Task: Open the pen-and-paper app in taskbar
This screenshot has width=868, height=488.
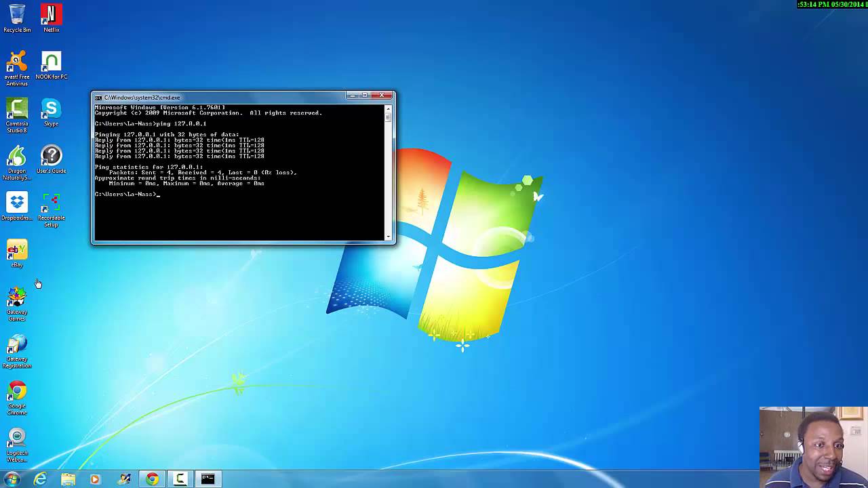Action: click(x=124, y=479)
